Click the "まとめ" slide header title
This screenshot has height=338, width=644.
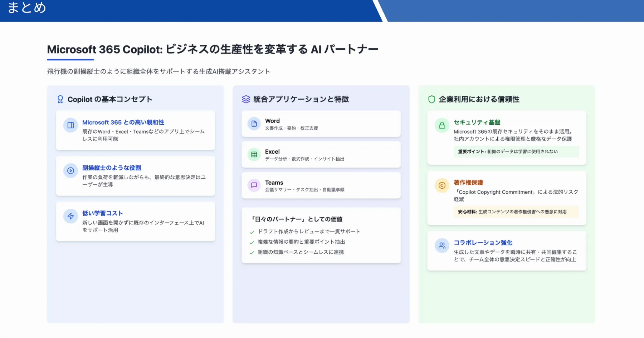[27, 8]
